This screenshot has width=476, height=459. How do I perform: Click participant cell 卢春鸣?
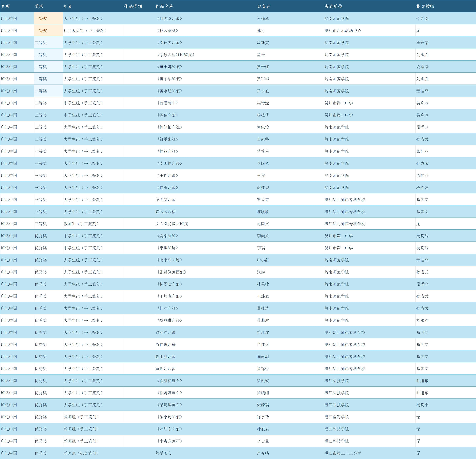[290, 453]
